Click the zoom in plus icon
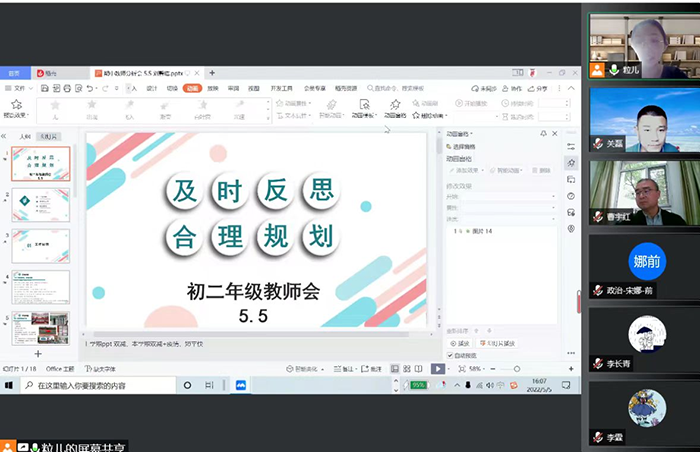 [571, 369]
